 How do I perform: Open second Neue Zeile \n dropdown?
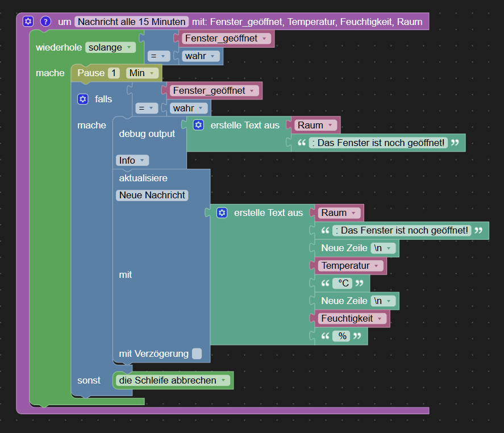tap(383, 301)
